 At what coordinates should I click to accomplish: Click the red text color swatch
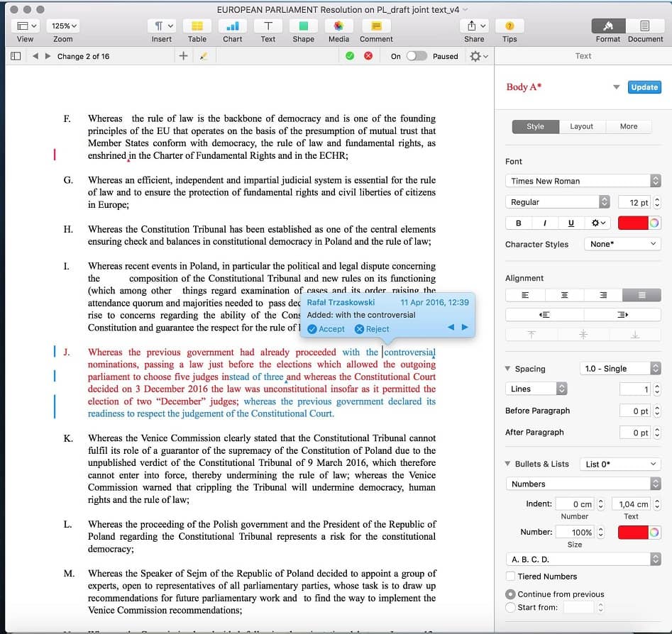pyautogui.click(x=633, y=223)
